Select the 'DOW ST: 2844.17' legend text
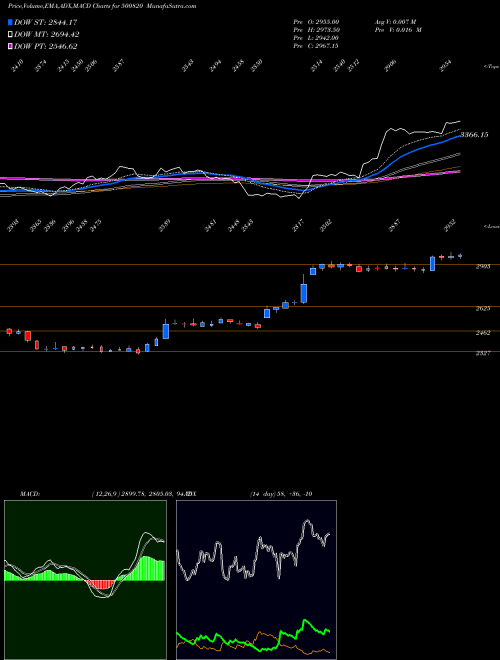 tap(45, 22)
